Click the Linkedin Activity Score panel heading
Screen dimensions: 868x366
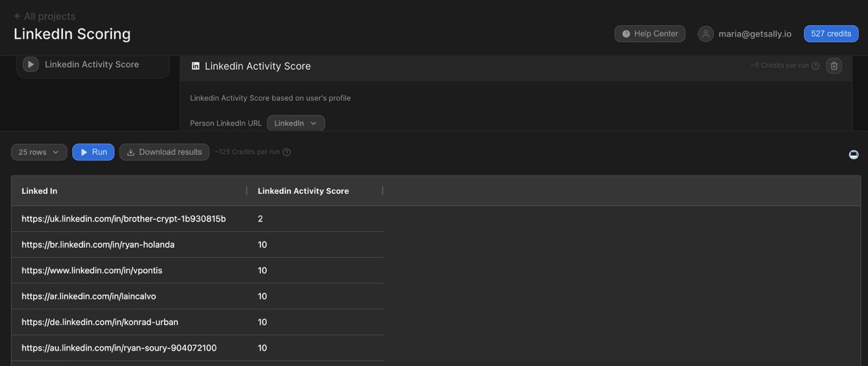tap(258, 66)
